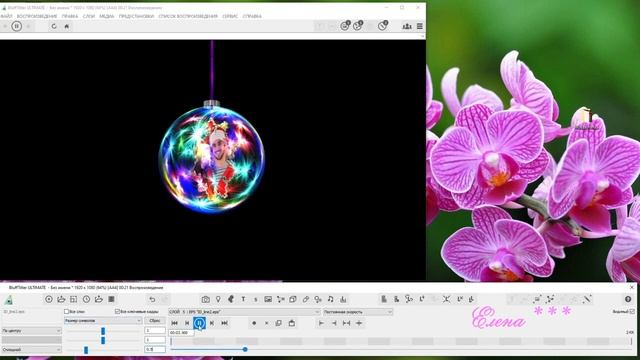Toggle the Все слои checkbox
The image size is (640, 360).
[66, 311]
